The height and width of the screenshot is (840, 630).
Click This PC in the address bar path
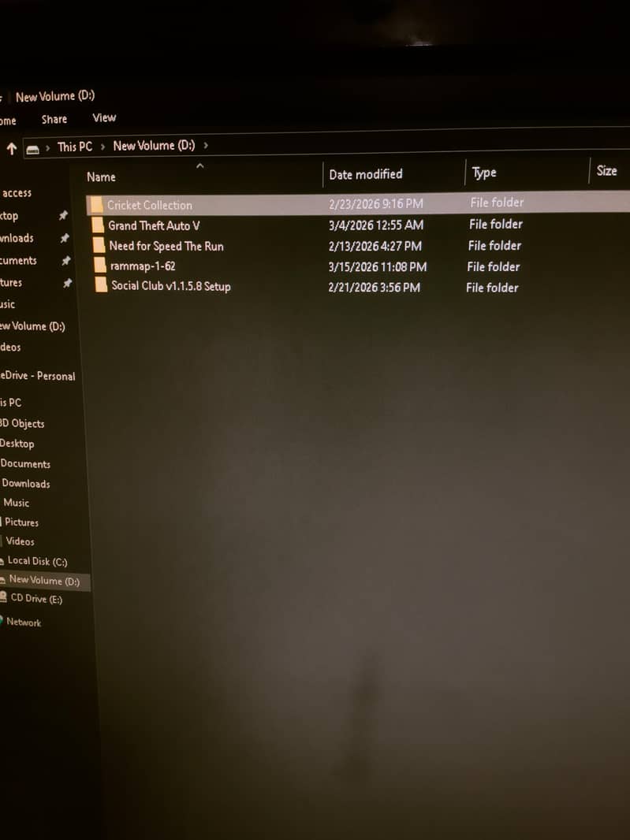coord(75,147)
